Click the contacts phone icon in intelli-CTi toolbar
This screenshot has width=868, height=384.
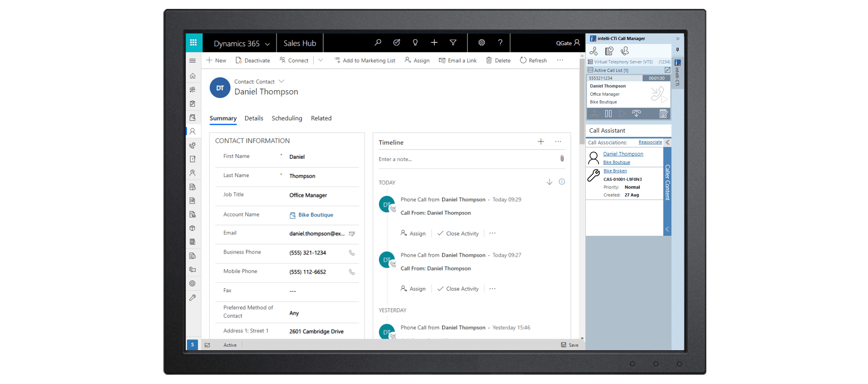pyautogui.click(x=625, y=51)
